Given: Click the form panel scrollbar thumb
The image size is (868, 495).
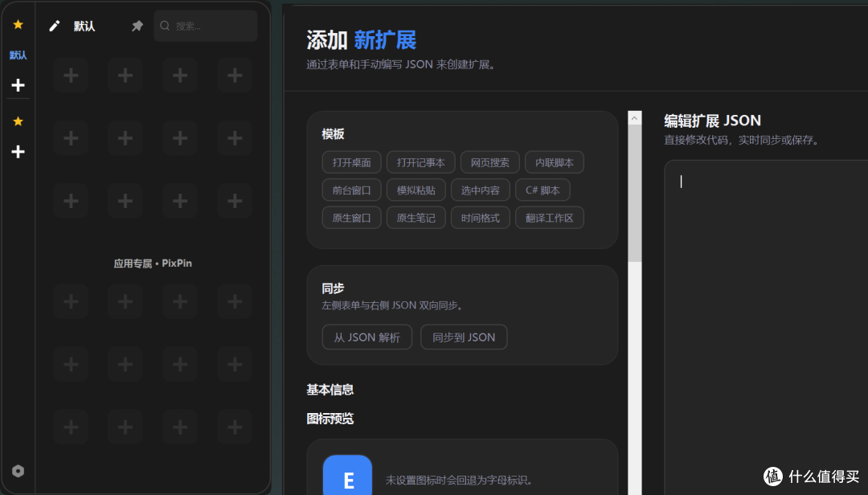Looking at the screenshot, I should tap(634, 193).
